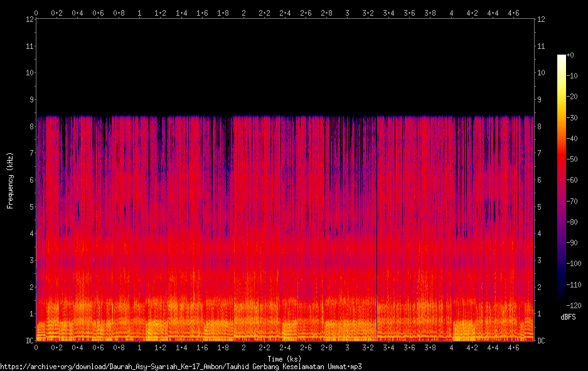Click the "-110" value on the dBFS scale
The image size is (588, 371).
tap(574, 285)
